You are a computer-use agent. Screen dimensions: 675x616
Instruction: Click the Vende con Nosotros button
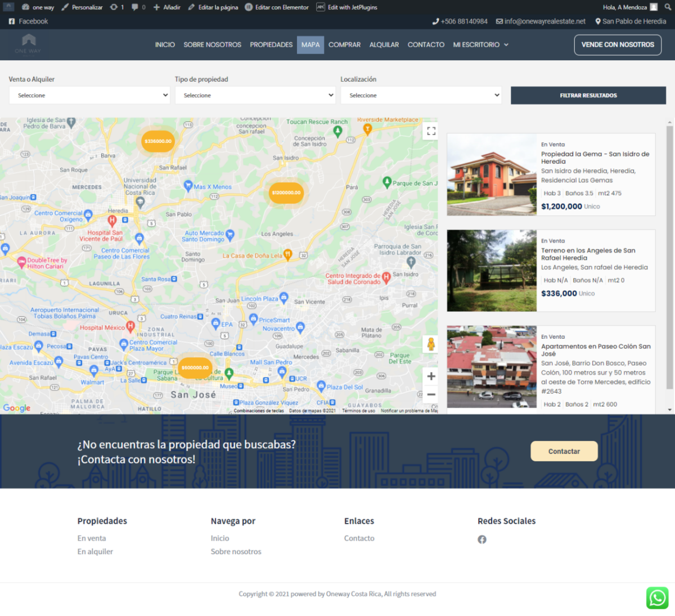point(618,45)
